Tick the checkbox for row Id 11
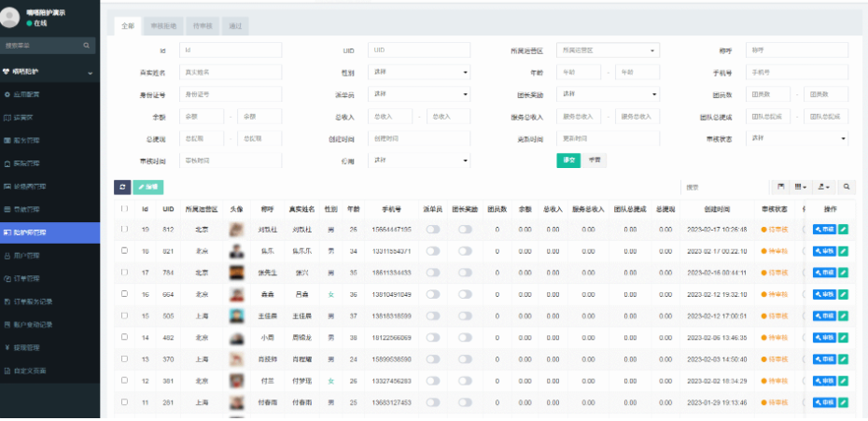This screenshot has height=421, width=868. click(124, 402)
